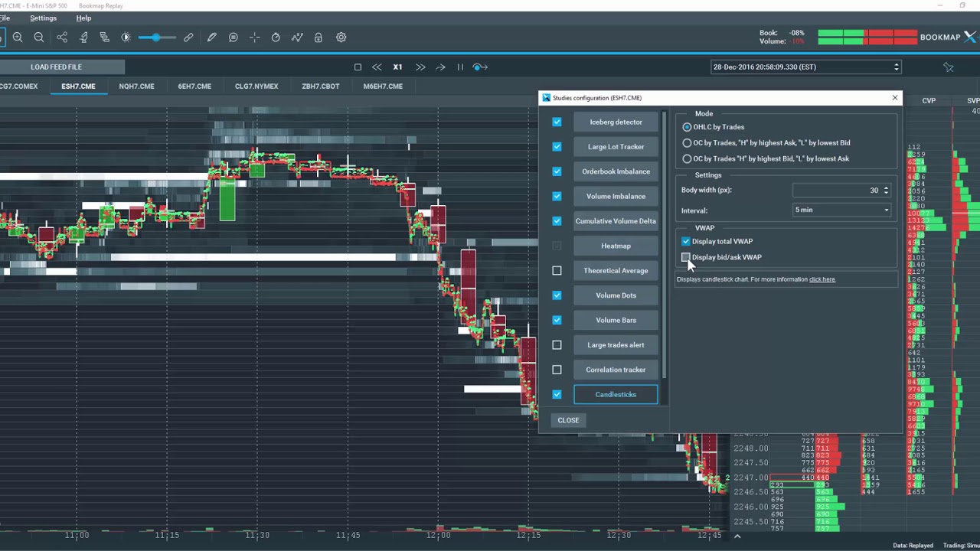Click the studies list vertical scrollbar
This screenshot has width=980, height=551.
(x=665, y=245)
